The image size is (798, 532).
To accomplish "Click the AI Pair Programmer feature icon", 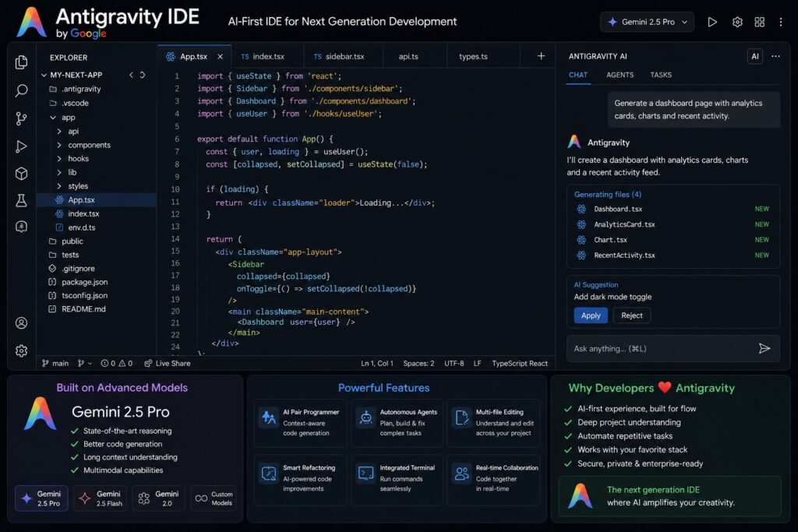I will [268, 418].
